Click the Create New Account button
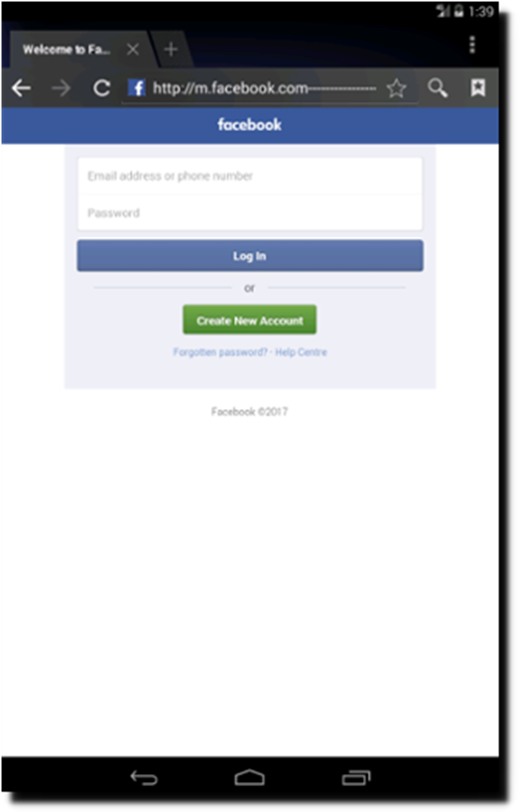Screen dimensions: 519x812 [250, 320]
